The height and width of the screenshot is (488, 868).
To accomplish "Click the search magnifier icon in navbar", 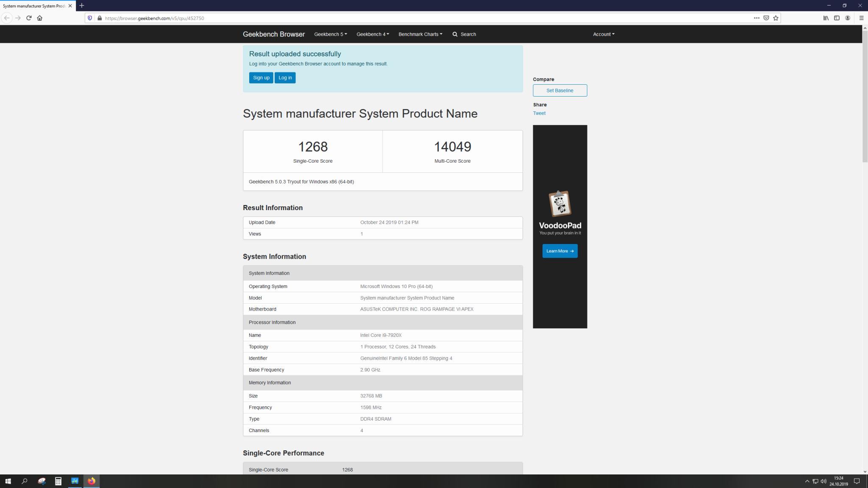I will coord(455,34).
